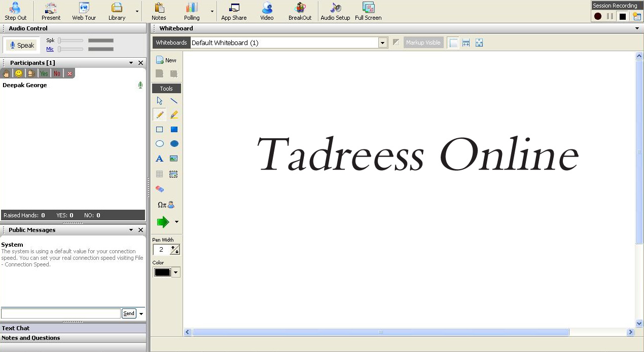The image size is (644, 352).
Task: Open the Polling dropdown arrow
Action: point(212,11)
